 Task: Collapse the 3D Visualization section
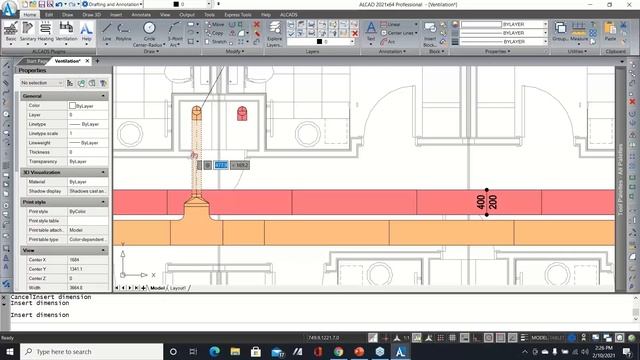click(103, 172)
